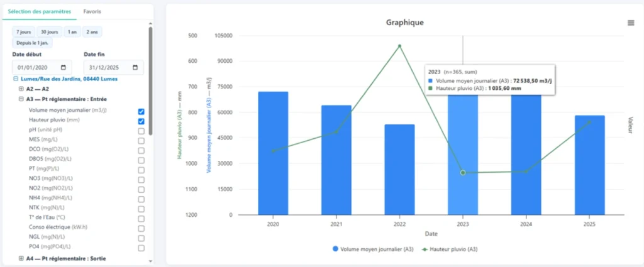Uncheck Hauteur pluvio checkbox

142,121
